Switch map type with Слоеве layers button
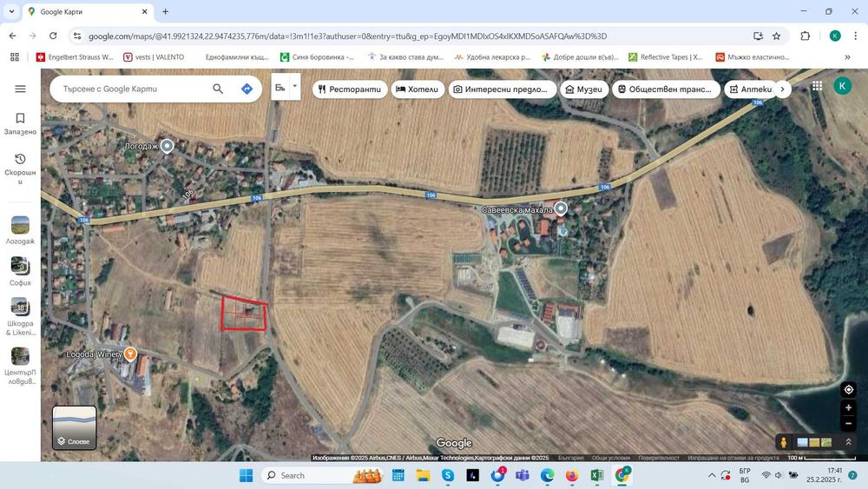The image size is (868, 489). tap(74, 427)
